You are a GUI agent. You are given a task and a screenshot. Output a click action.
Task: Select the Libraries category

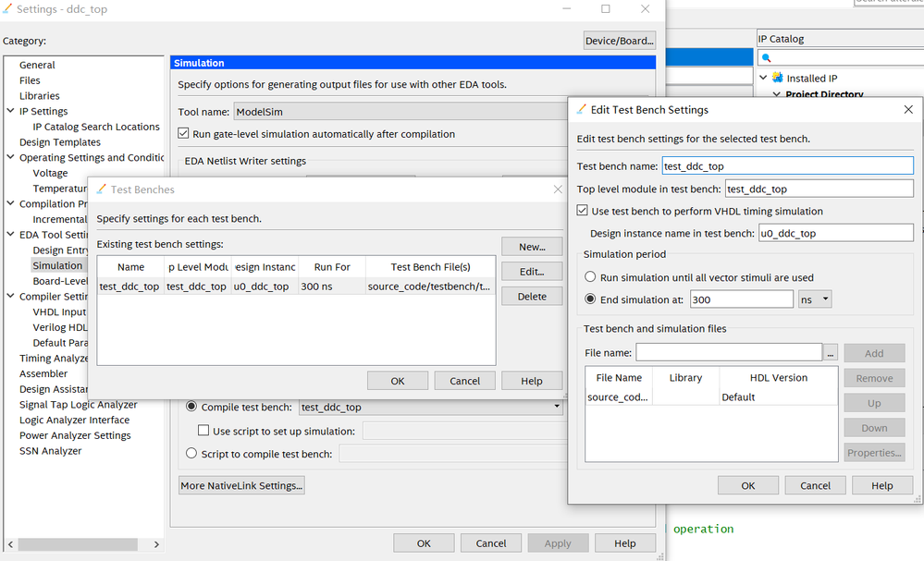pyautogui.click(x=40, y=95)
